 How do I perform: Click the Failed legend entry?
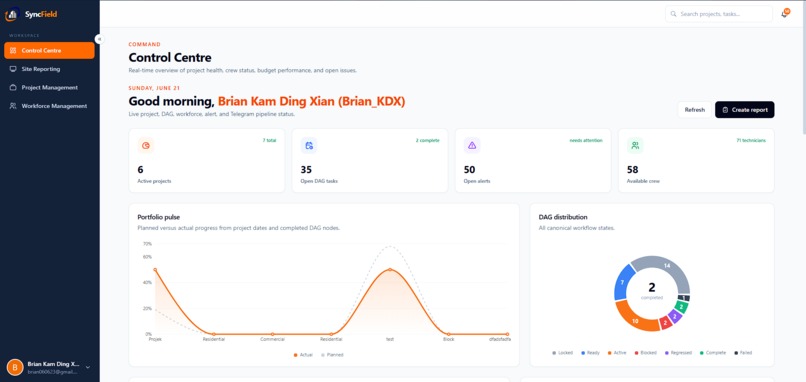[x=743, y=353]
